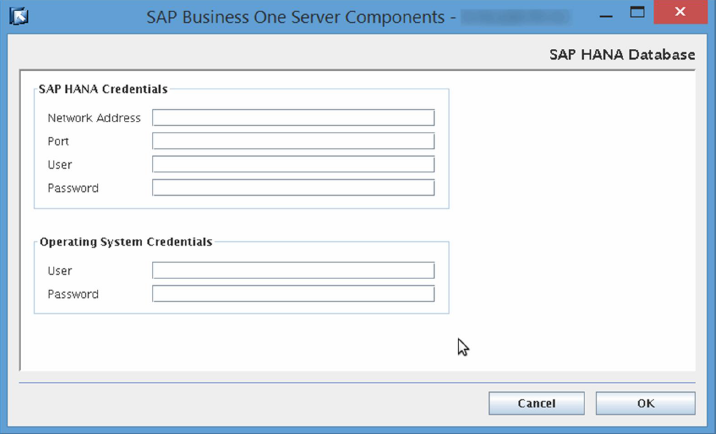
Task: Click the Operating System Credentials group label
Action: click(x=126, y=242)
